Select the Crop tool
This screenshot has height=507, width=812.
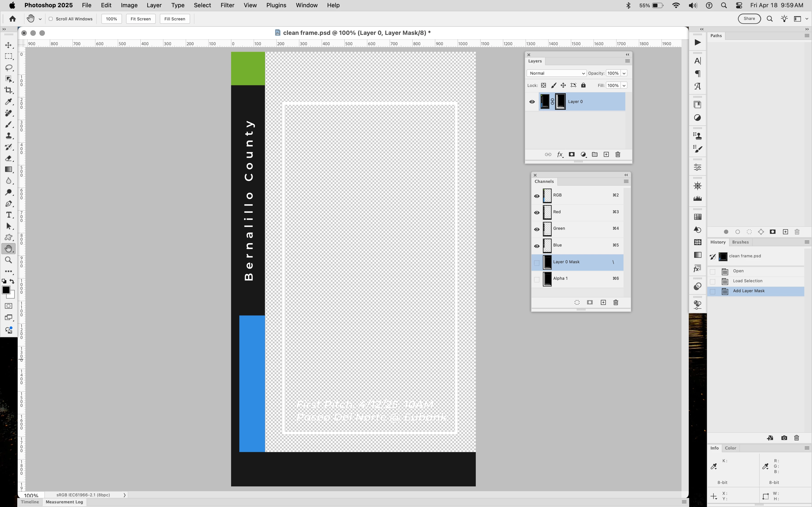[x=9, y=90]
